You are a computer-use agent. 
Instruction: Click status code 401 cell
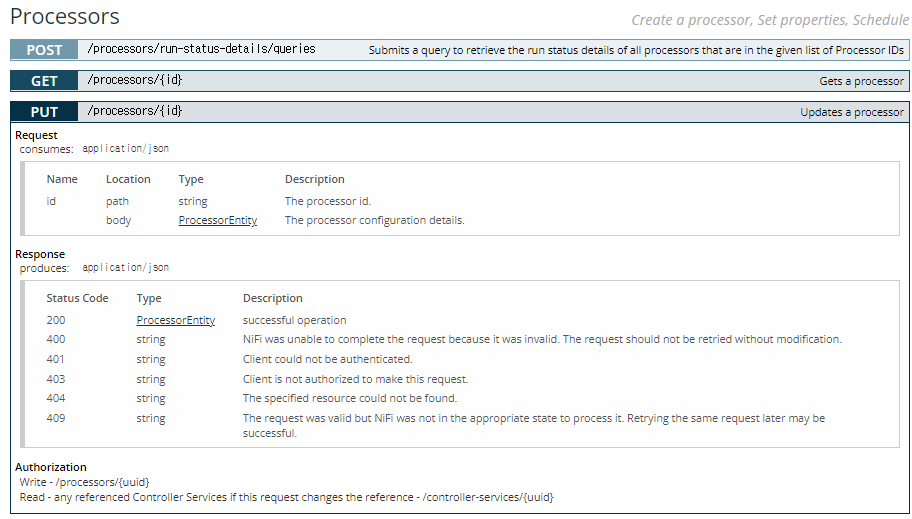[x=56, y=359]
